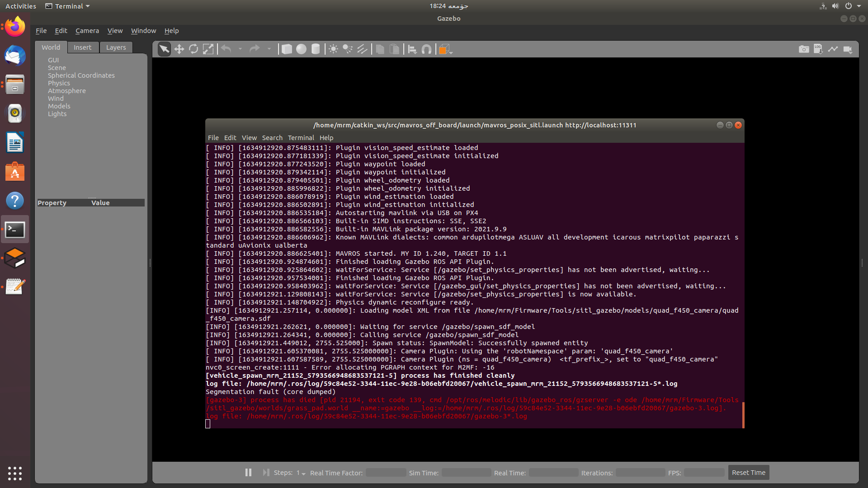Open the Search menu in terminal window
Screen dimensions: 868x488
tap(272, 138)
